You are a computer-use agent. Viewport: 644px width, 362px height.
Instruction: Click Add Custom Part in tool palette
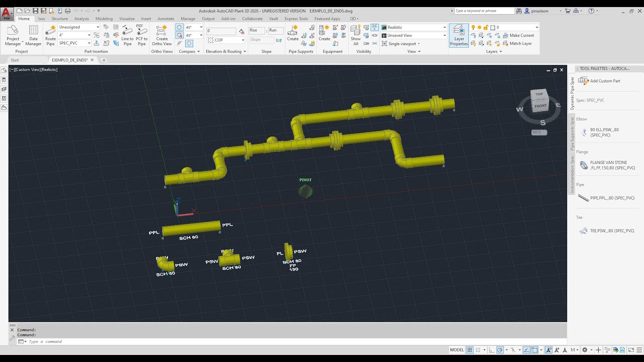[x=600, y=80]
